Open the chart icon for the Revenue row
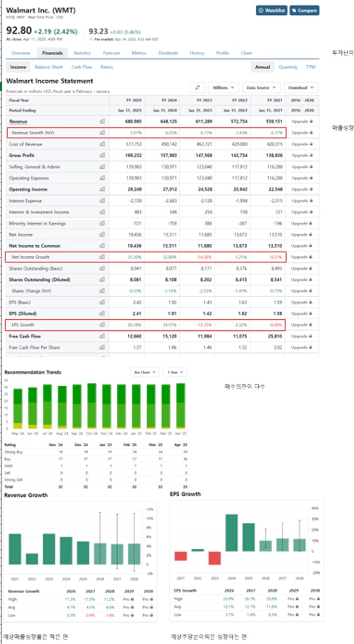Image resolution: width=354 pixels, height=644 pixels. [102, 121]
